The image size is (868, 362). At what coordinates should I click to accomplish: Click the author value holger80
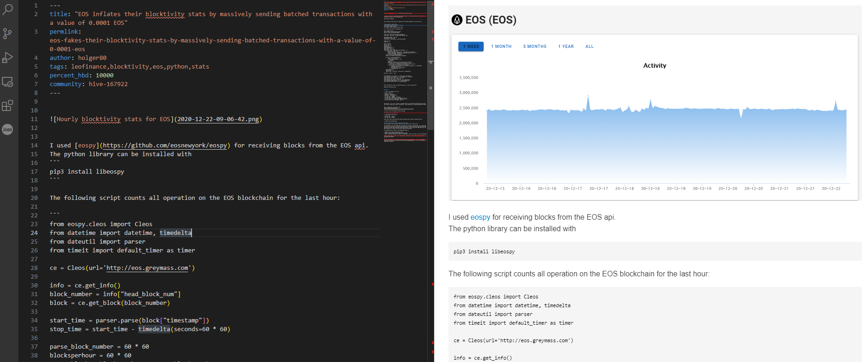coord(92,58)
